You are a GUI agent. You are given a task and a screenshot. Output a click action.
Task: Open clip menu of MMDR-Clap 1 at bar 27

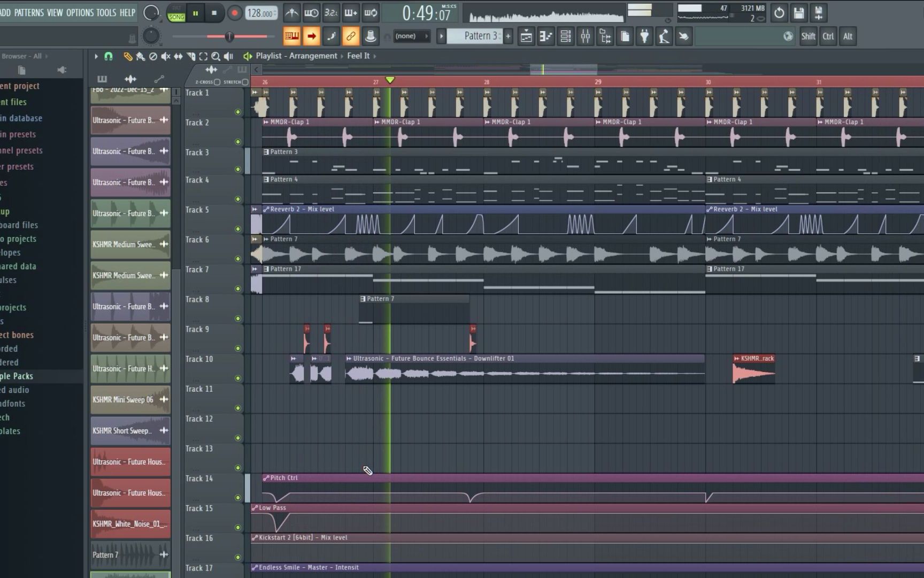(377, 122)
